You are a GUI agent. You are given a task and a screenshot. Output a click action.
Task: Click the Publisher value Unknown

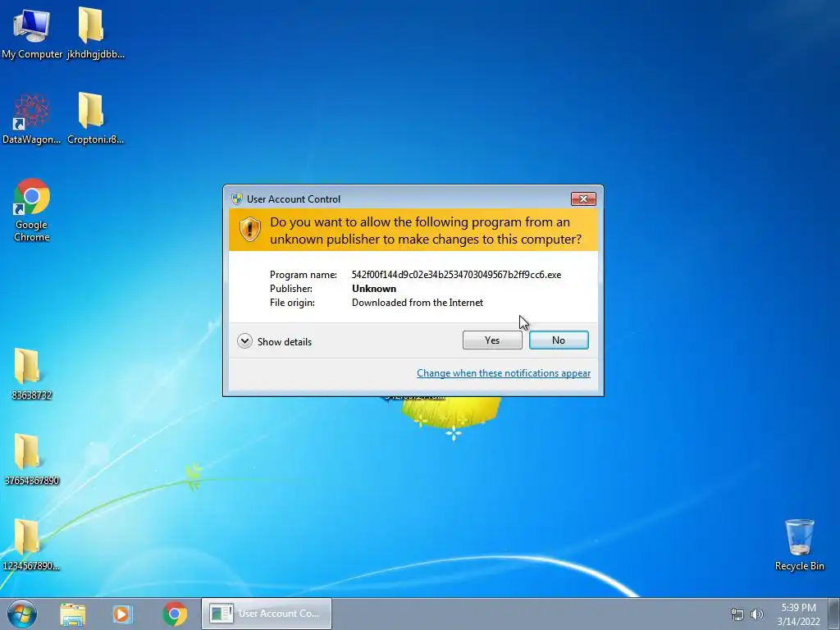point(374,288)
